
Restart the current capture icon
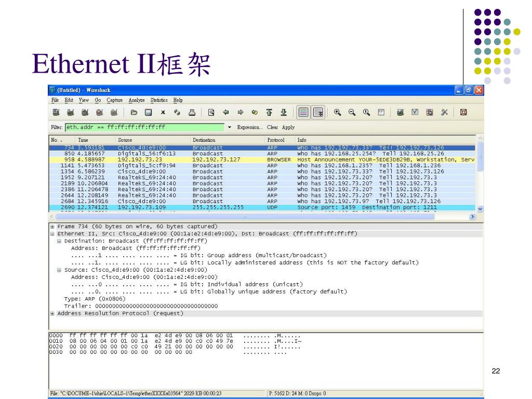click(114, 112)
